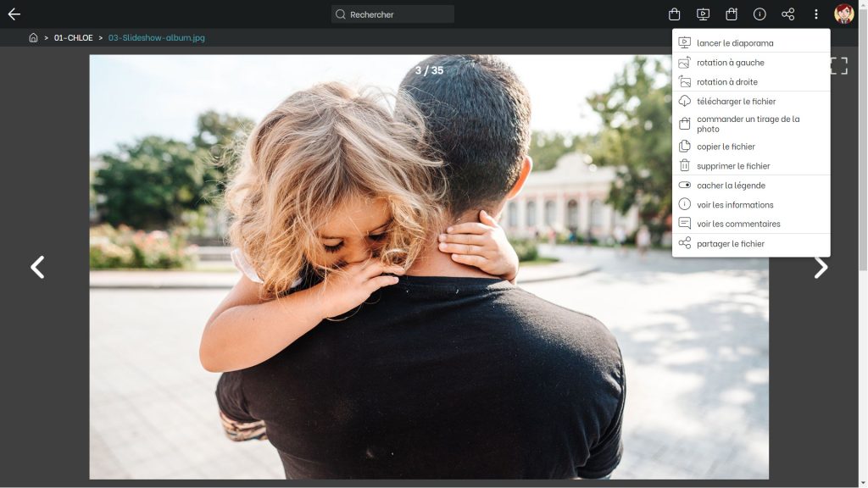Screen dimensions: 868x488
Task: Click the Rechercher search field
Action: click(393, 14)
